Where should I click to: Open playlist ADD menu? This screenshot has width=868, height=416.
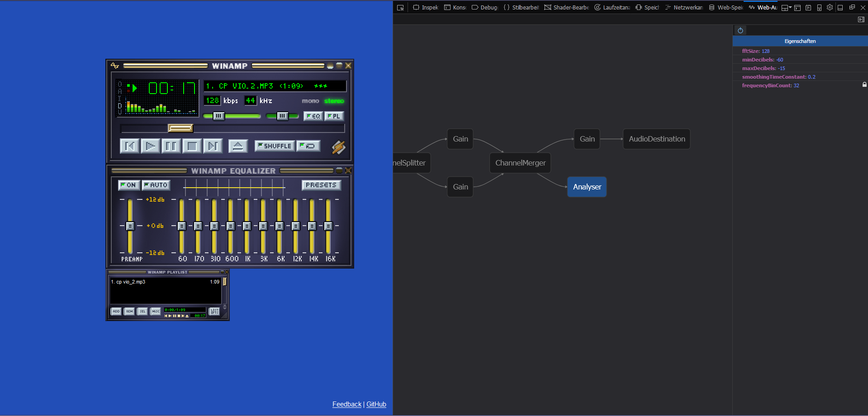pyautogui.click(x=116, y=311)
